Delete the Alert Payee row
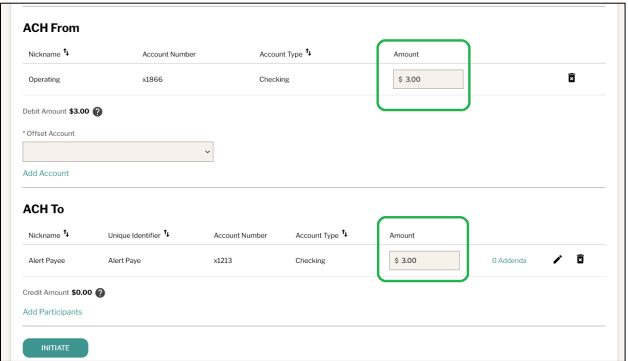Screen dimensions: 628x361 click(x=580, y=259)
